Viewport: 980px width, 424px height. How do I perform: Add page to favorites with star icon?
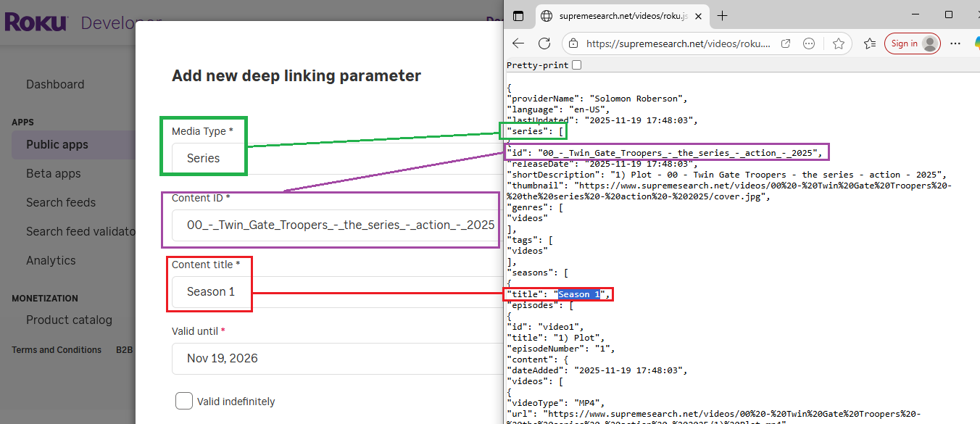(839, 43)
